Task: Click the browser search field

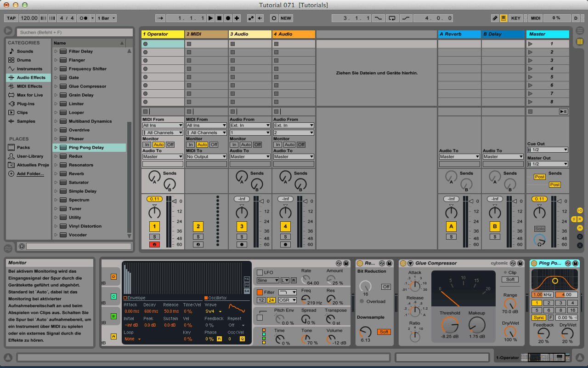Action: 75,33
